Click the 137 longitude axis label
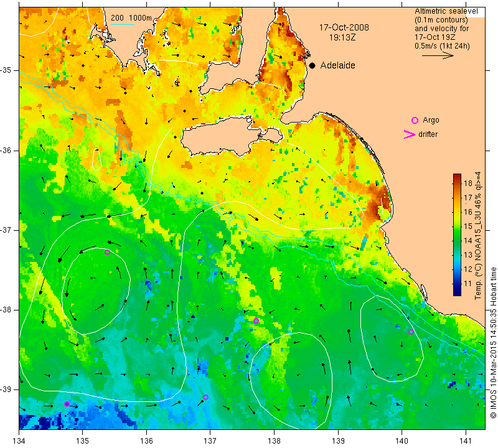The height and width of the screenshot is (448, 498). [210, 441]
